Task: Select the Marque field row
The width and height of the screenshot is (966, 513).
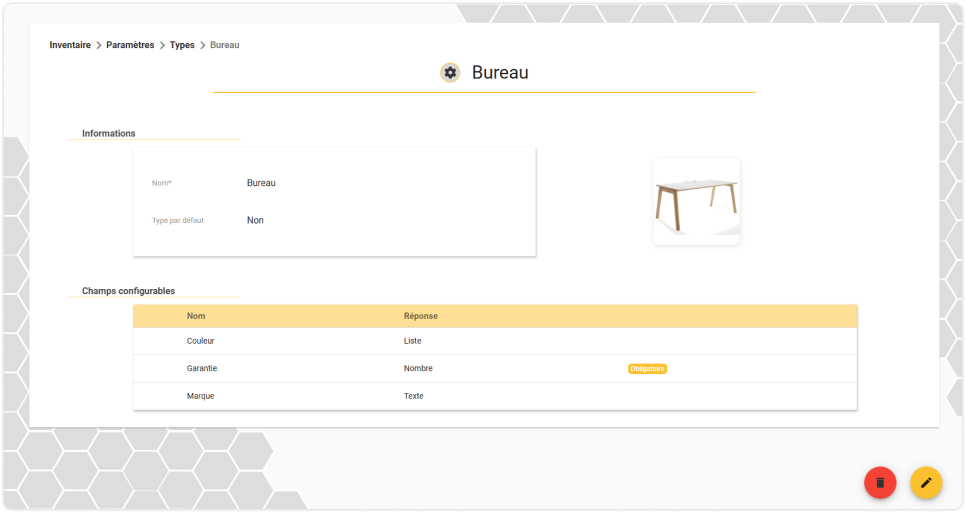Action: point(495,396)
